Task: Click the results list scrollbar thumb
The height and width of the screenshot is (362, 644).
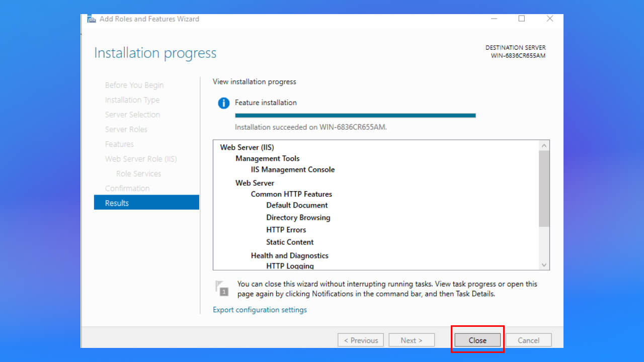Action: coord(544,189)
